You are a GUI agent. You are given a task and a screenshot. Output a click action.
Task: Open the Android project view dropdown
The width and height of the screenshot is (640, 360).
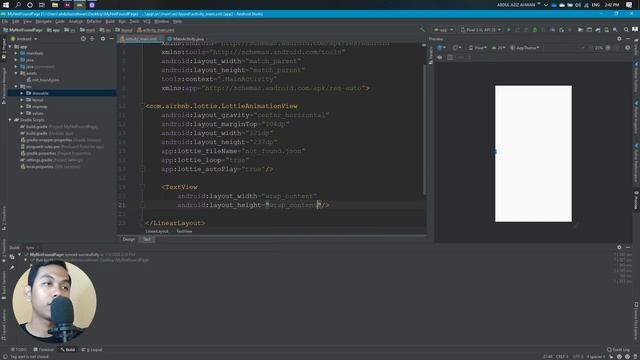(x=25, y=39)
